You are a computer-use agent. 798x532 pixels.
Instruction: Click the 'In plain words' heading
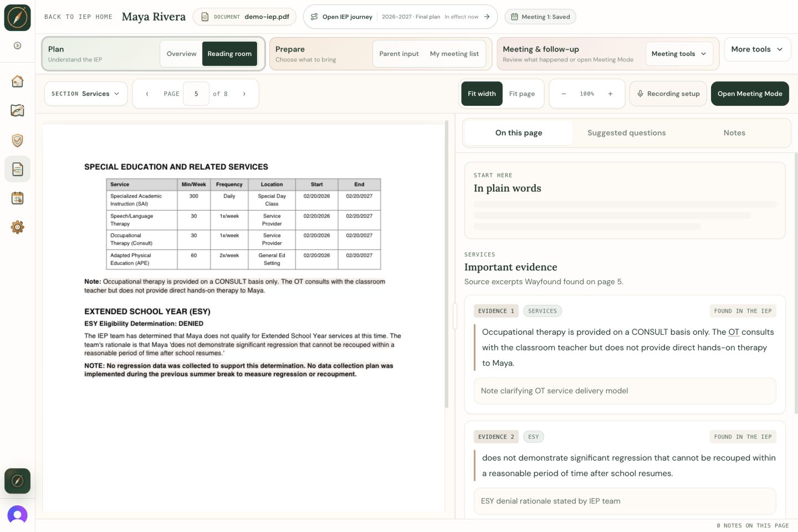coord(507,188)
